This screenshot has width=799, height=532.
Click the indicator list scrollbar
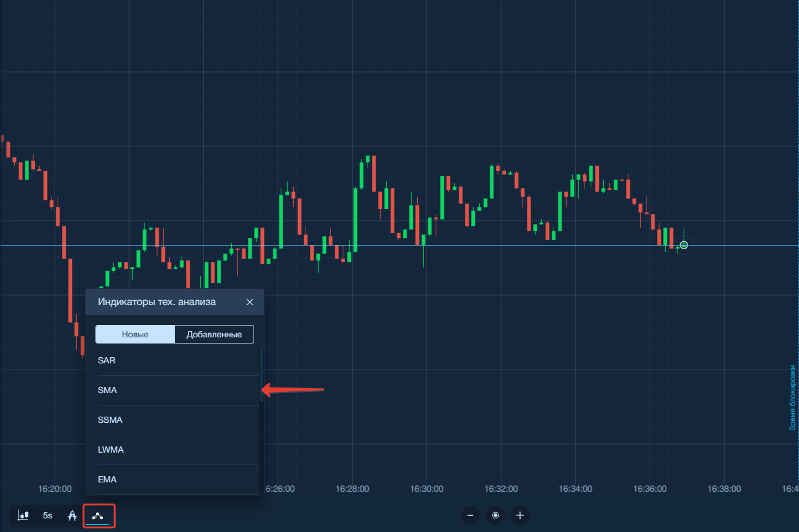coord(262,375)
